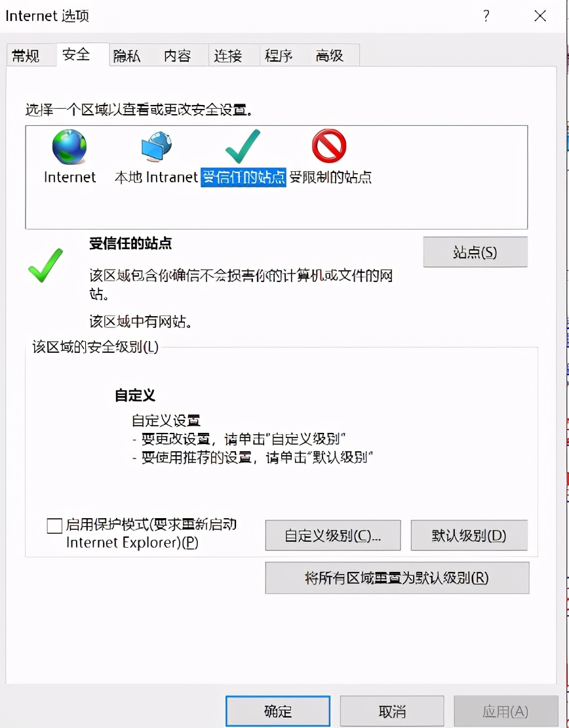Switch to the 程序 tab
Image resolution: width=569 pixels, height=728 pixels.
point(279,56)
